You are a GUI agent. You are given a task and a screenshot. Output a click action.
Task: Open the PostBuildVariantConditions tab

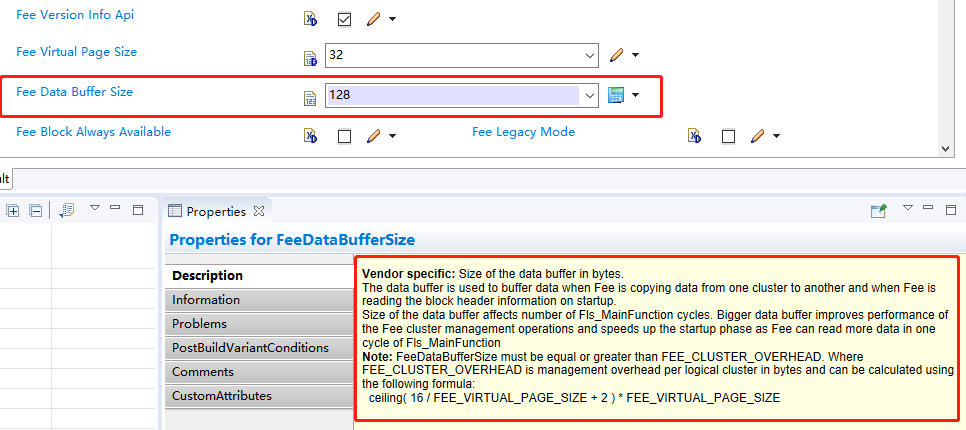[x=259, y=348]
